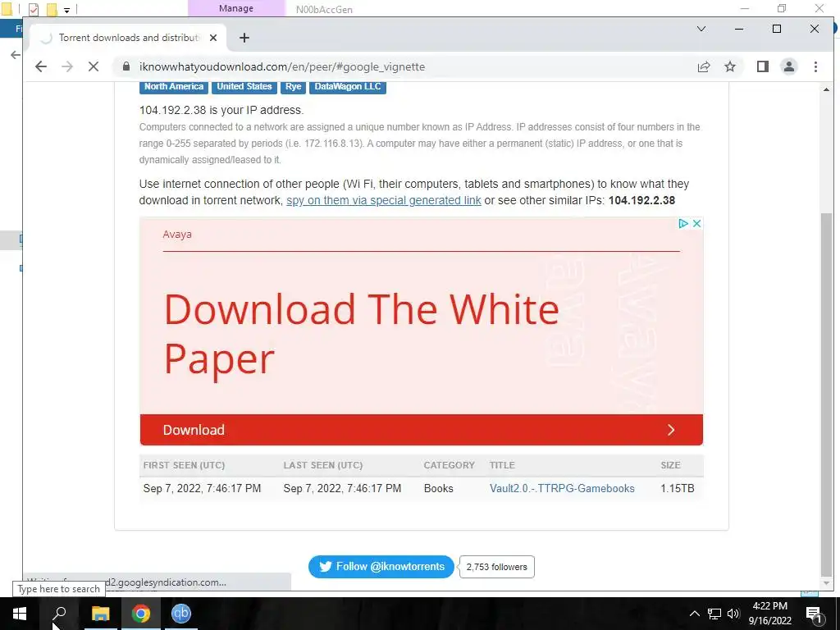Open the Chrome profile avatar
Screen dimensions: 840x630
coord(788,66)
